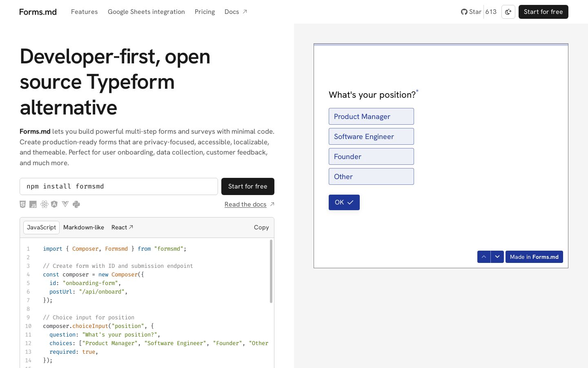
Task: Go to previous form question arrow
Action: (484, 257)
